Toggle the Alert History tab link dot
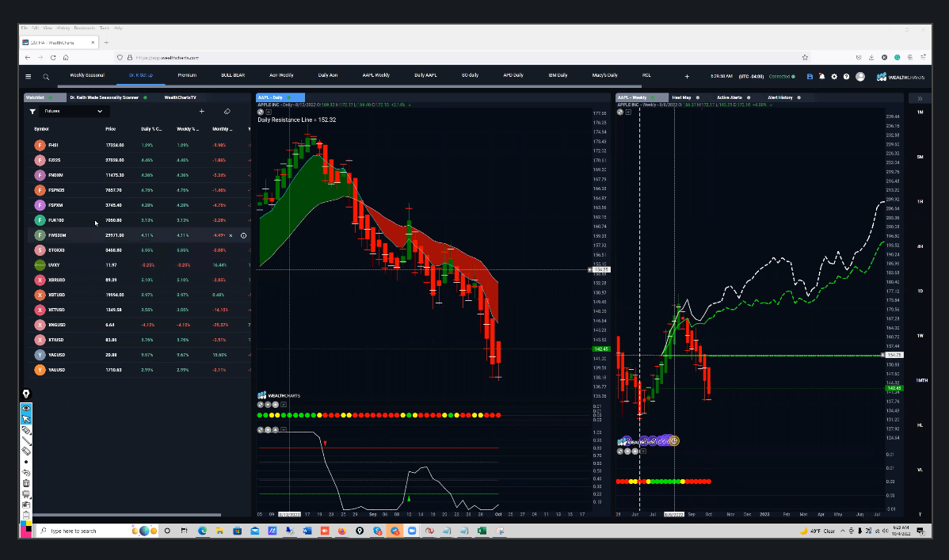 tap(798, 97)
